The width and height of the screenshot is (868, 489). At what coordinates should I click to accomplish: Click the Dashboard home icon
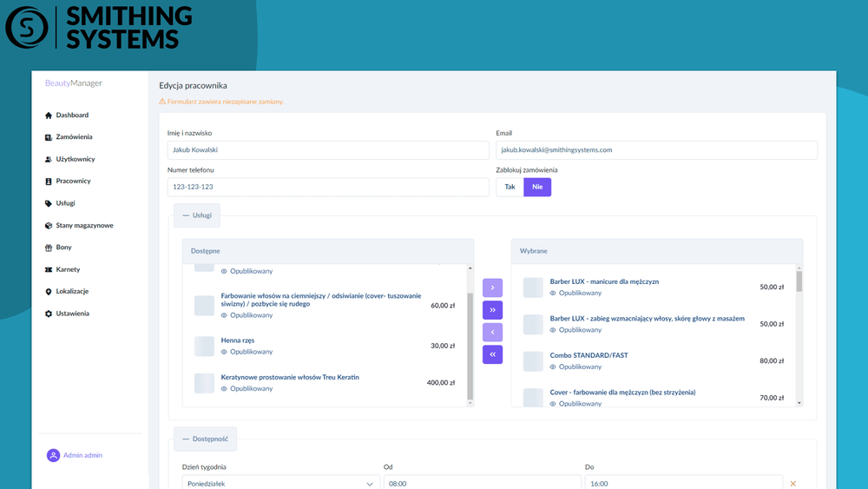coord(48,116)
